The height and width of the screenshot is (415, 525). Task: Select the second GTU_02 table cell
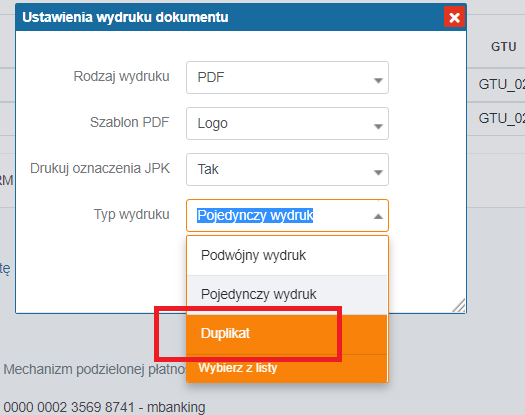tap(501, 119)
